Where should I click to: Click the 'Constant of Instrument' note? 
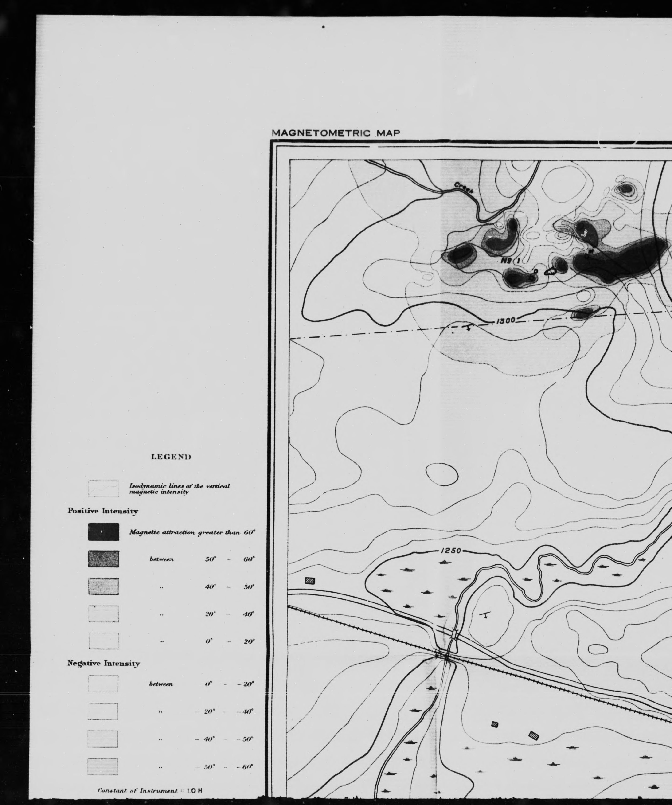coord(150,790)
